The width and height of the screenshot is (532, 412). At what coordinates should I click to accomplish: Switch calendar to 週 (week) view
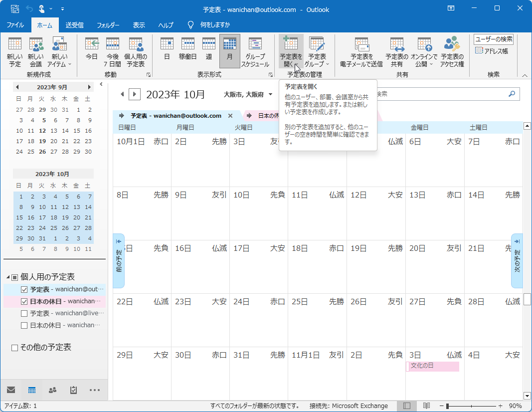click(209, 51)
